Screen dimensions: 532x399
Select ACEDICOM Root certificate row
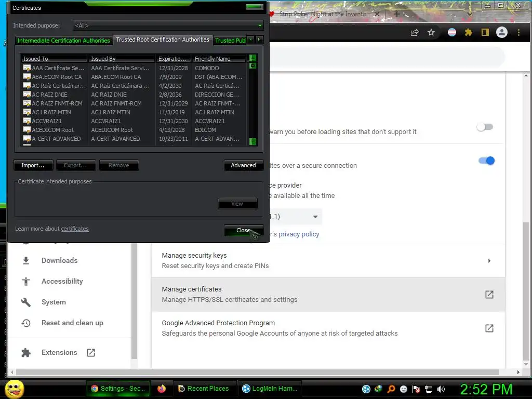coord(134,130)
